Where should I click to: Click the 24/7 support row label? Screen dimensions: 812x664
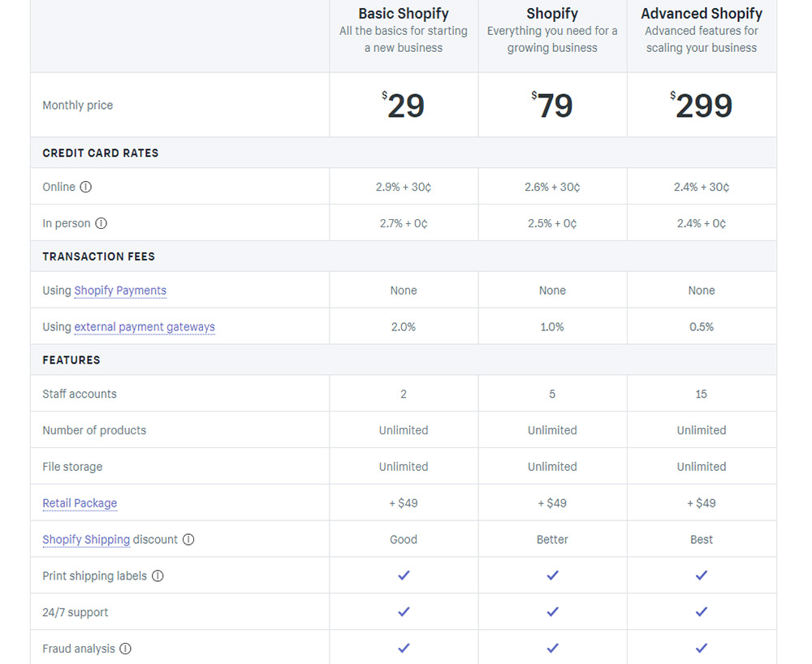point(75,612)
